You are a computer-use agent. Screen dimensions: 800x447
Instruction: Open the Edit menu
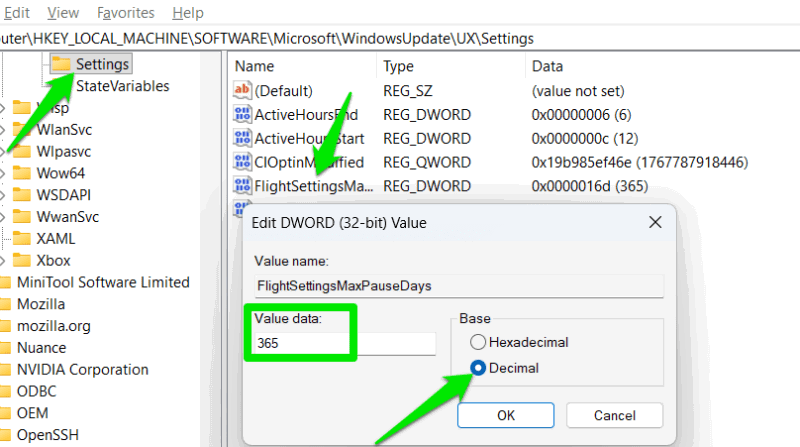coord(16,12)
